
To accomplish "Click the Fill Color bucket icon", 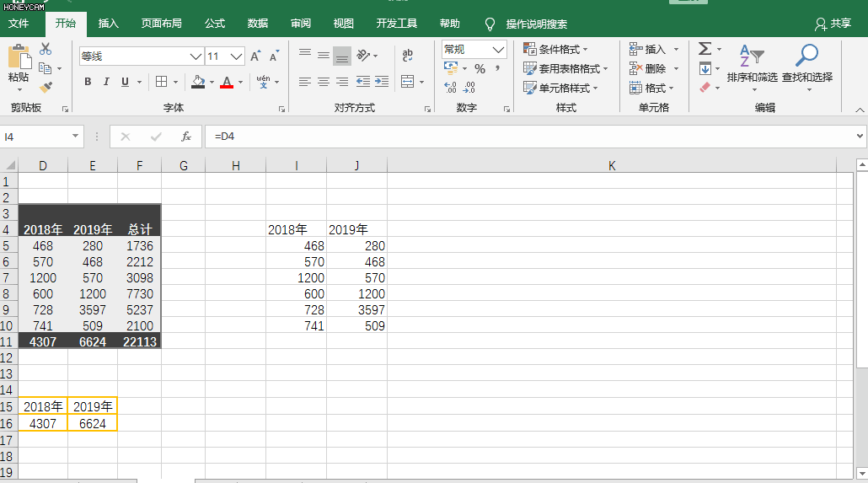I will pos(198,82).
